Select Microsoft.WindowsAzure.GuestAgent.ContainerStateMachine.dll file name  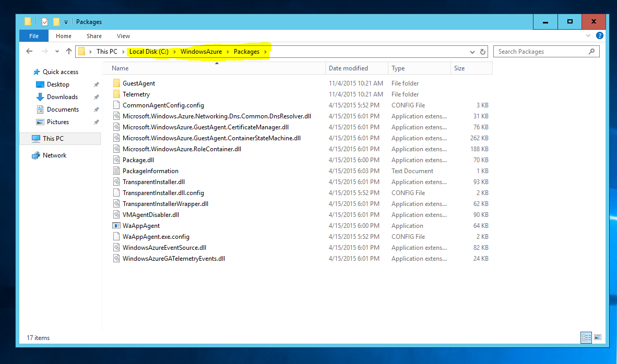(212, 138)
